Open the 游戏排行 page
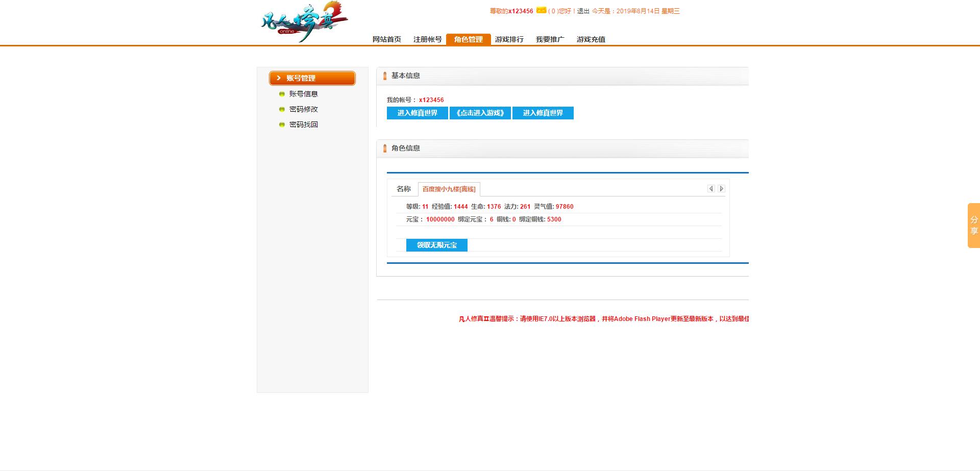Viewport: 980px width, 471px height. pos(509,39)
